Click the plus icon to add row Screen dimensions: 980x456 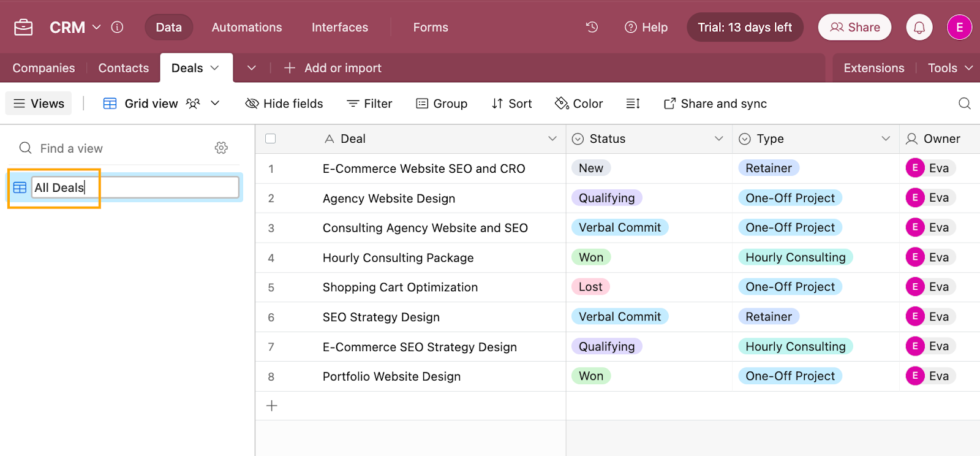(272, 406)
